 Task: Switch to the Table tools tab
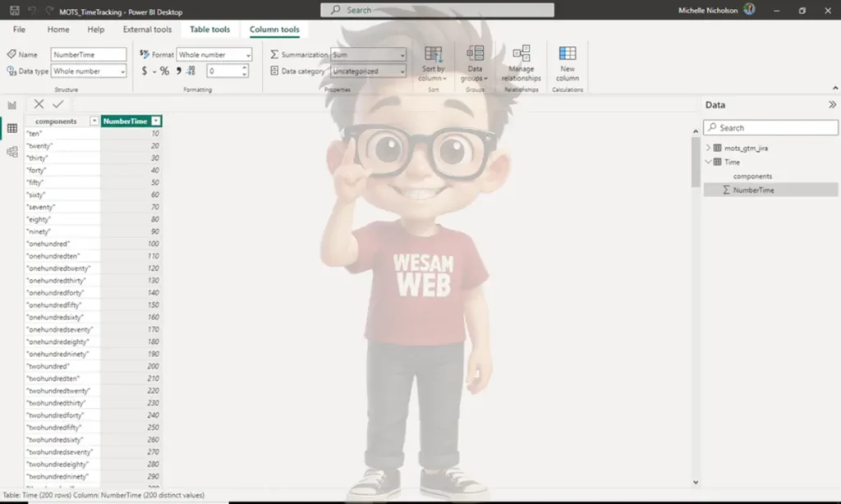click(209, 30)
